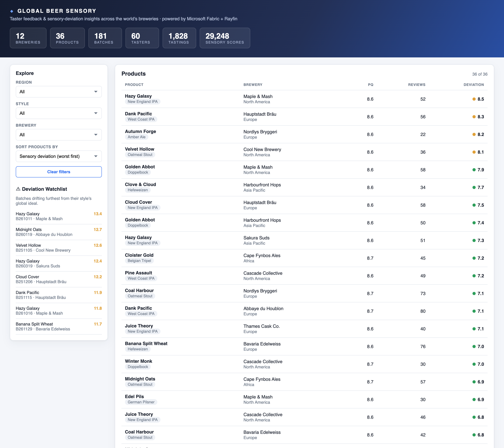The width and height of the screenshot is (504, 448).
Task: Click the PRODUCT column header
Action: (134, 85)
